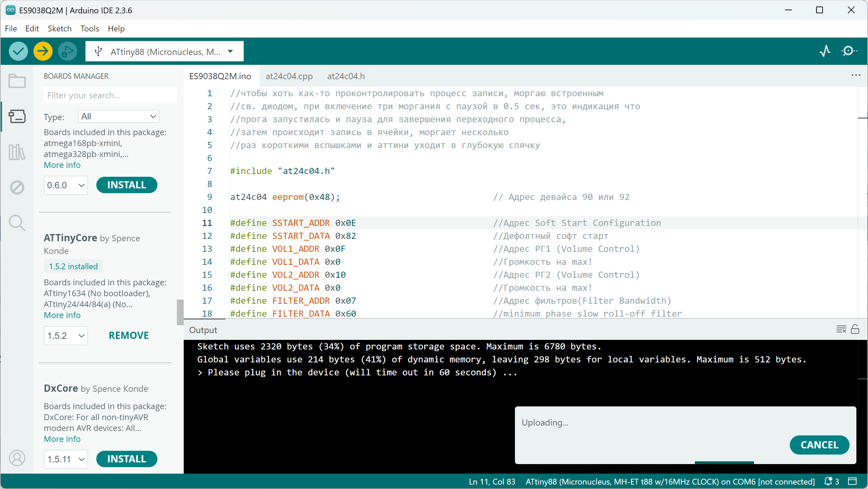
Task: Open the Sketchbook folder sidebar
Action: (17, 81)
